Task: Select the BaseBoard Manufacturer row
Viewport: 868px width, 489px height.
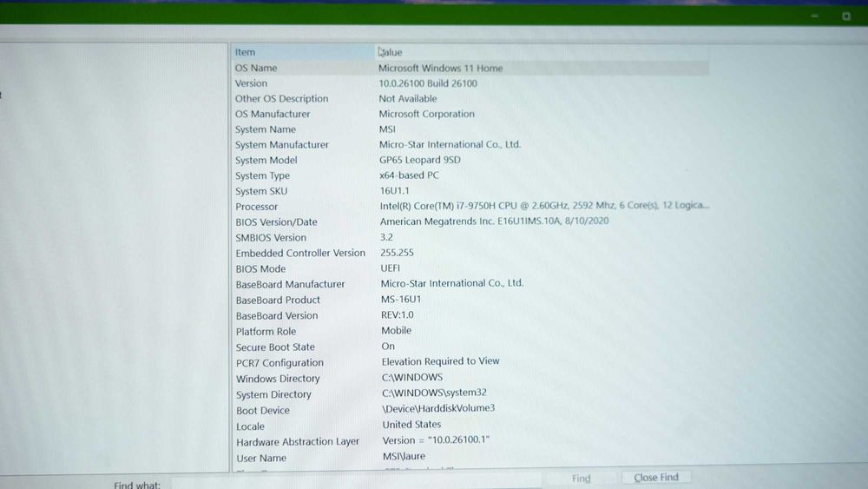Action: point(290,284)
